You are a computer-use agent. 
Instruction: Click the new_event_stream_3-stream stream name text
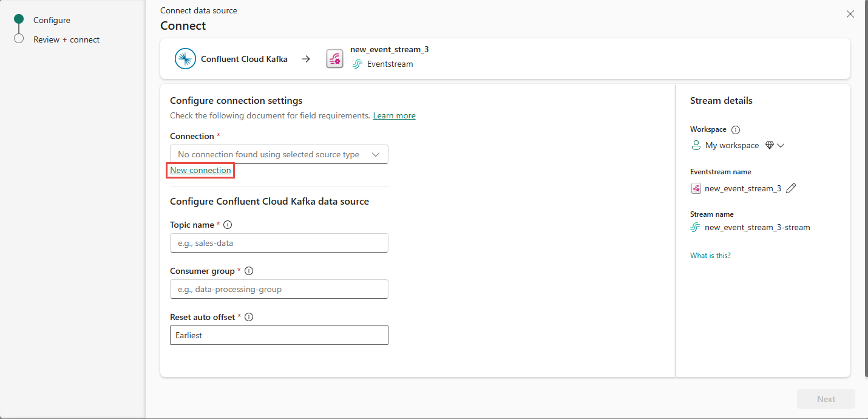[758, 227]
